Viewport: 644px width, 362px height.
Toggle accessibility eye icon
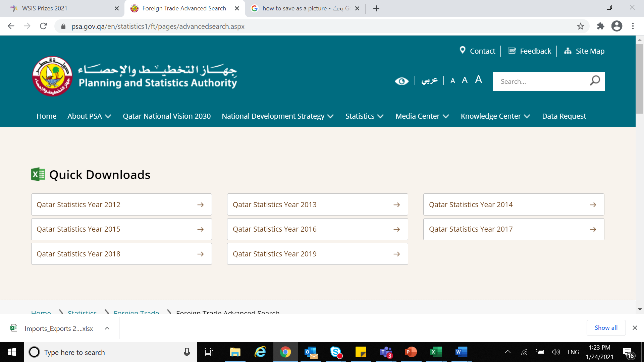click(401, 81)
